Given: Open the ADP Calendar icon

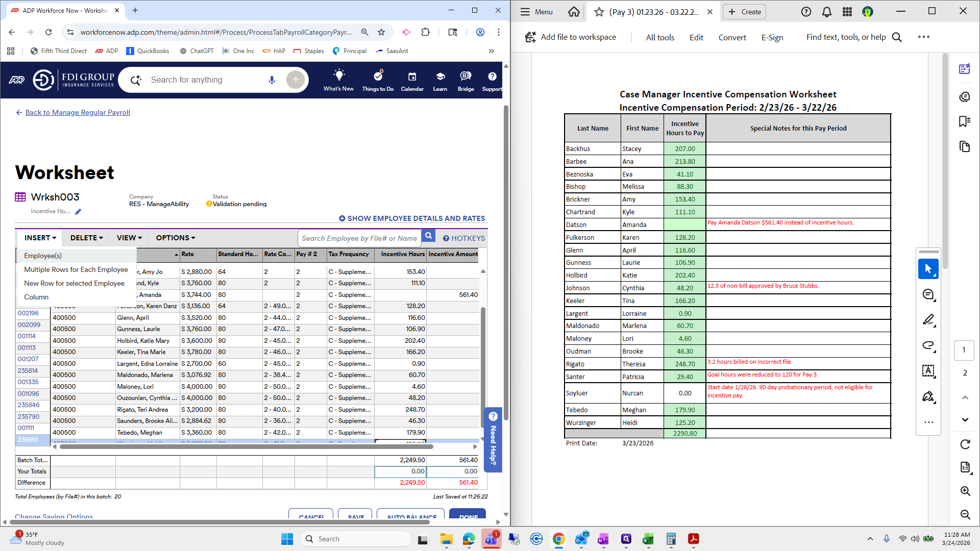Looking at the screenshot, I should click(412, 77).
